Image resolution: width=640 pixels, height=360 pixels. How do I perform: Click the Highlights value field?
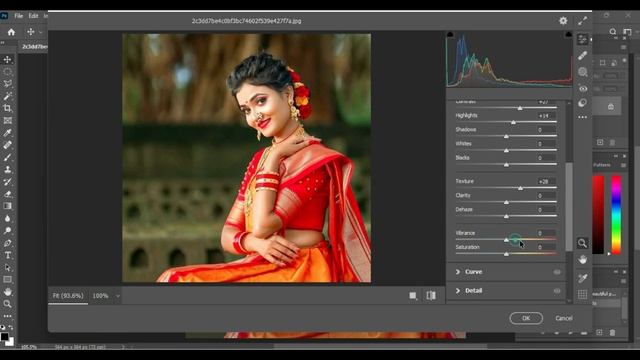pyautogui.click(x=545, y=116)
